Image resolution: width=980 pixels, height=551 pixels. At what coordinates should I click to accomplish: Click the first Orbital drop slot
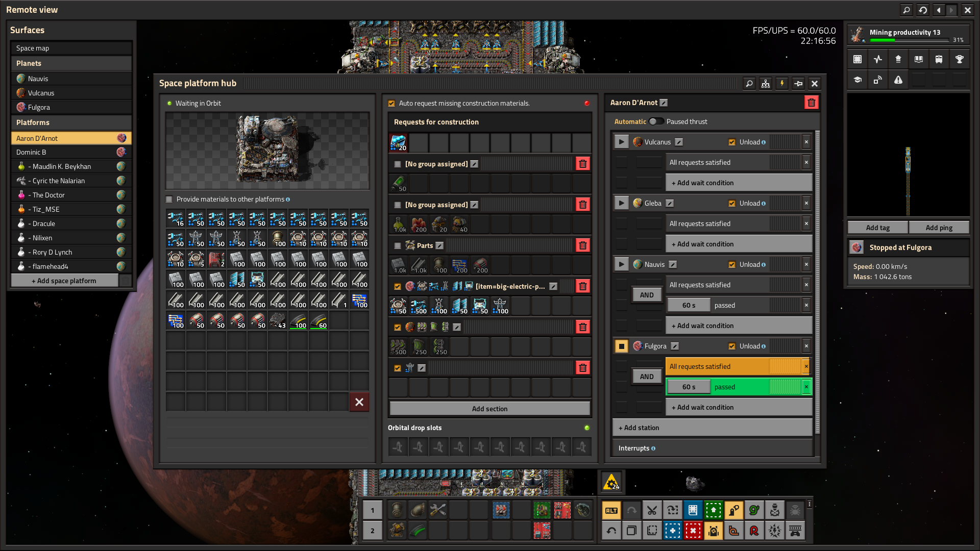(x=398, y=447)
